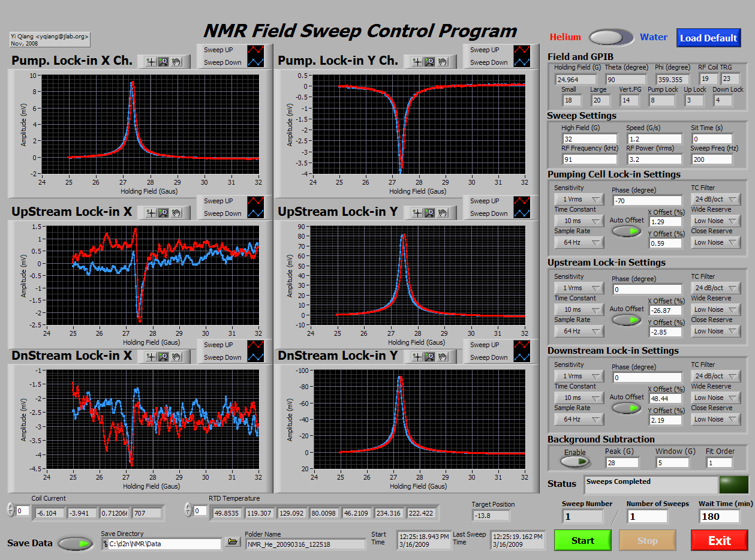This screenshot has height=560, width=755.
Task: Select crosshair cursor tool on UpStream Lock-in Y graph
Action: pos(417,213)
